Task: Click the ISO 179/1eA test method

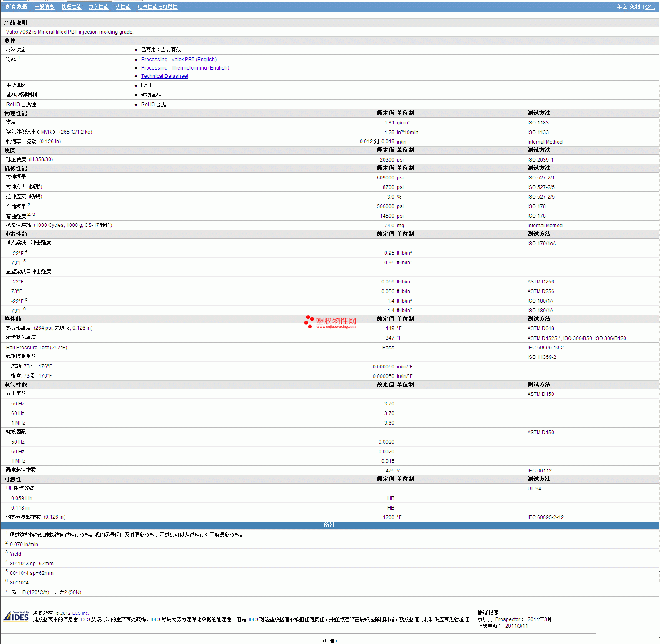Action: pyautogui.click(x=542, y=244)
